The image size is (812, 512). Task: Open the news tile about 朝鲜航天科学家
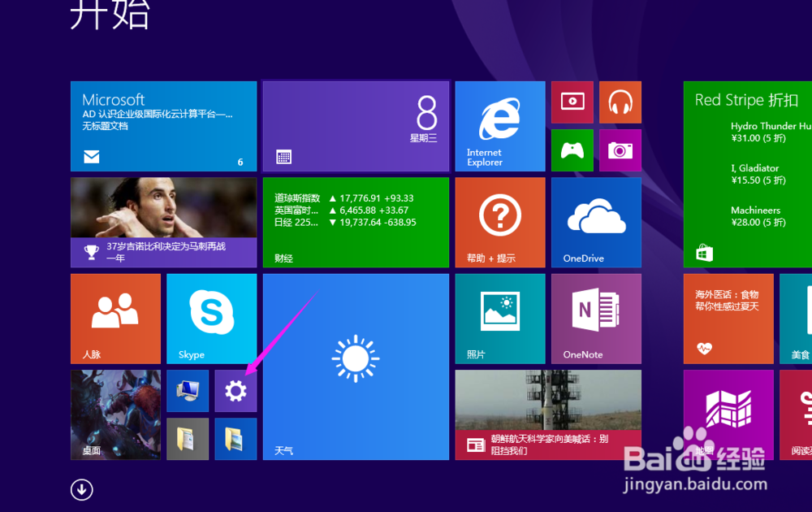coord(548,414)
